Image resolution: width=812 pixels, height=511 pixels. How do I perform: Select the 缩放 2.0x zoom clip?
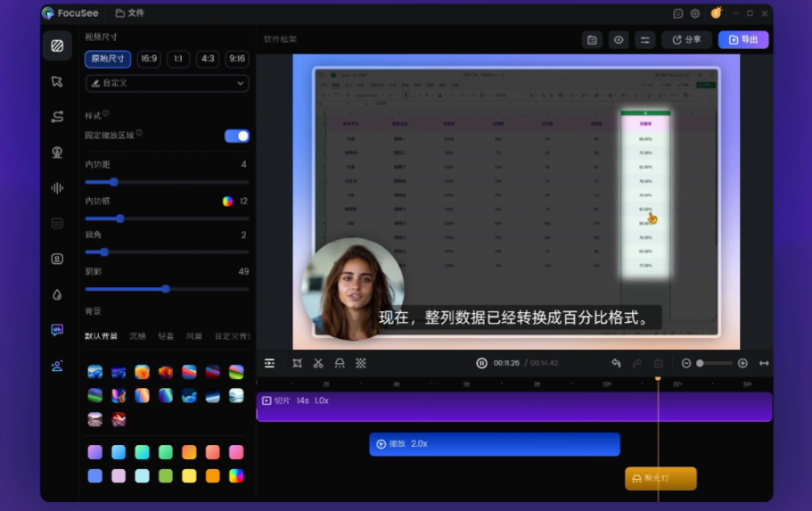[x=495, y=444]
